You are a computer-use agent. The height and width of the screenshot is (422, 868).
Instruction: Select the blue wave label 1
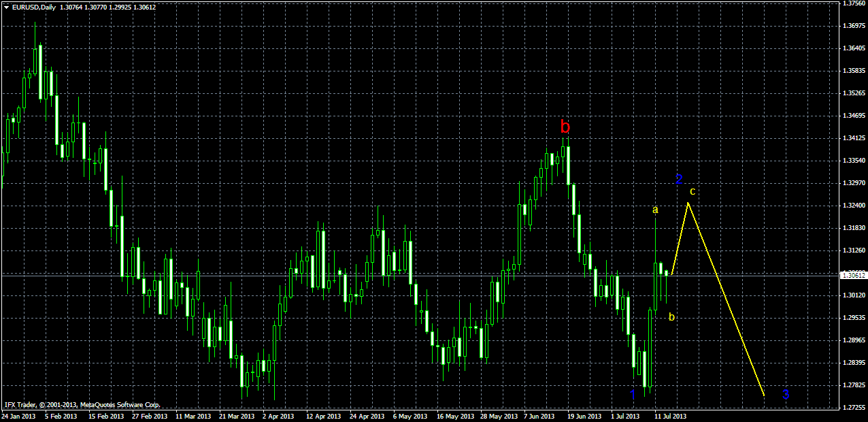(x=632, y=394)
